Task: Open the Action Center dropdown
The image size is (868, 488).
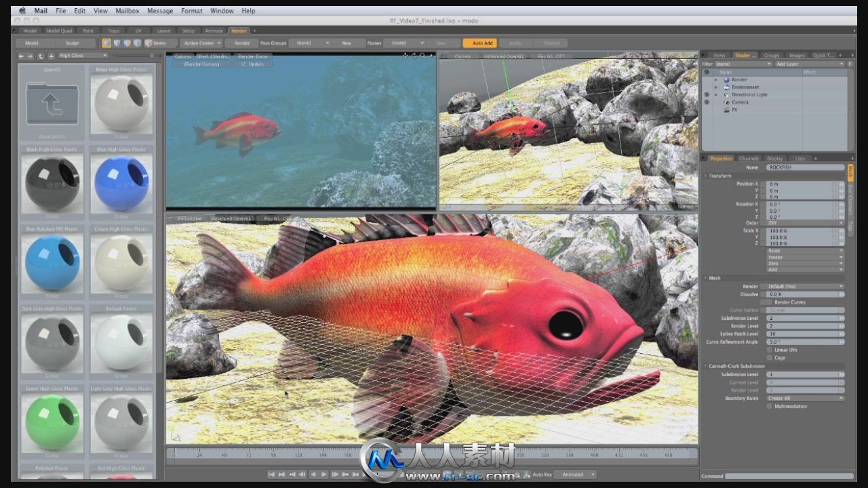Action: [x=201, y=43]
